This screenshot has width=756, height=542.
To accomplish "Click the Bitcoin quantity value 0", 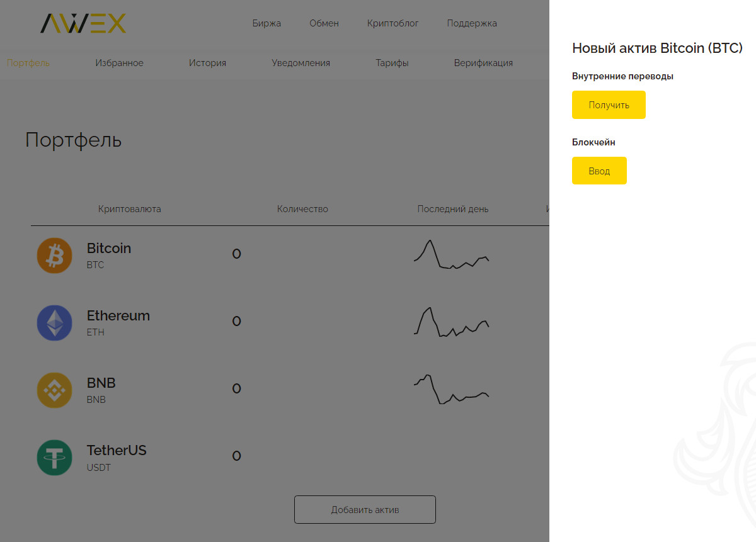I will [x=237, y=254].
